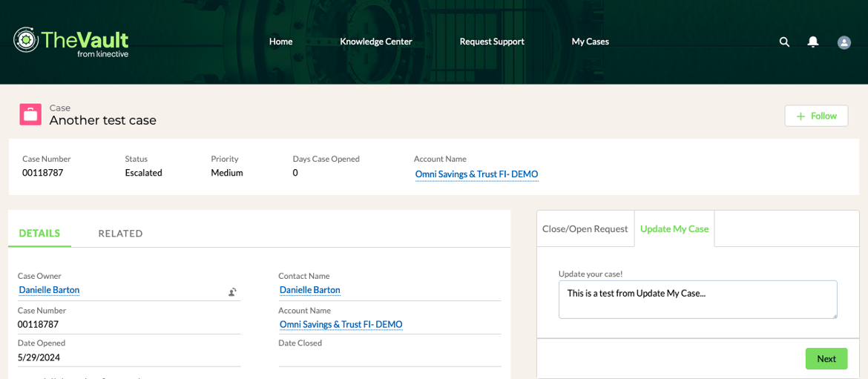
Task: Go to Home in the navigation
Action: [280, 42]
